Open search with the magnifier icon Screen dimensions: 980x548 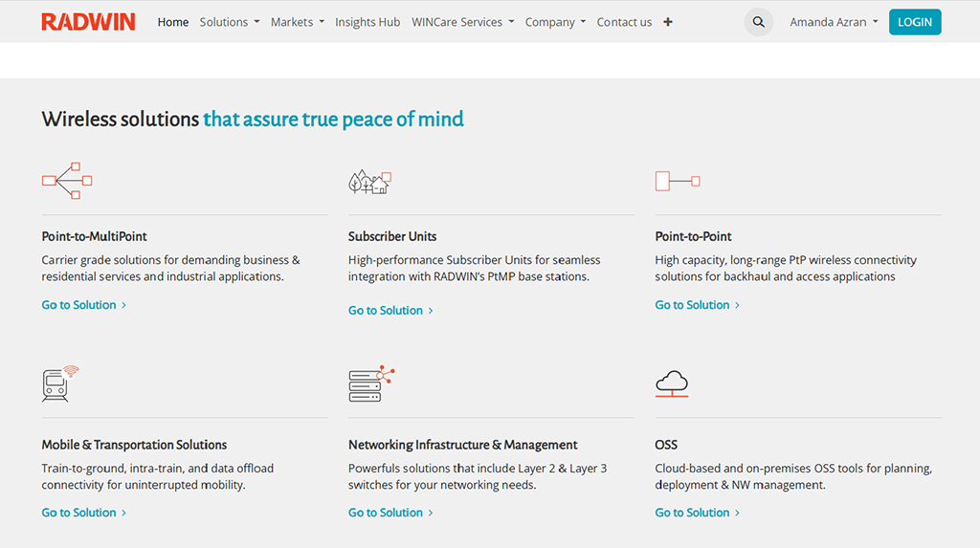click(758, 22)
